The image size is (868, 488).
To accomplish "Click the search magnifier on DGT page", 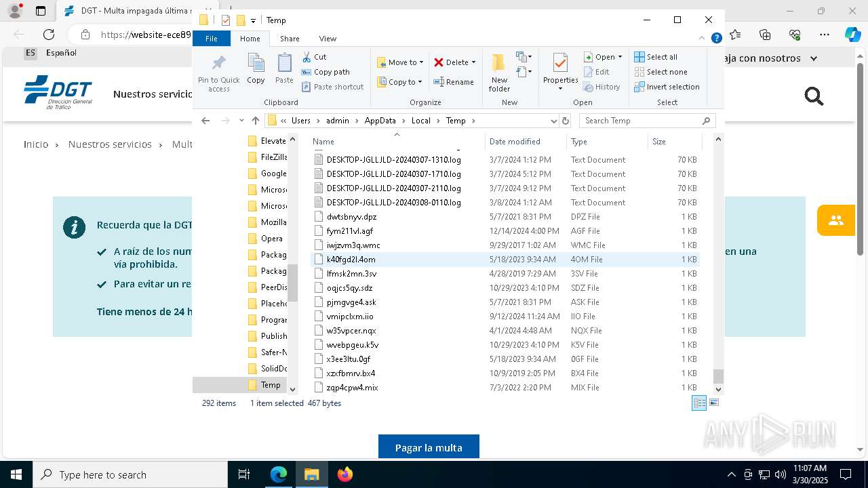I will point(814,96).
